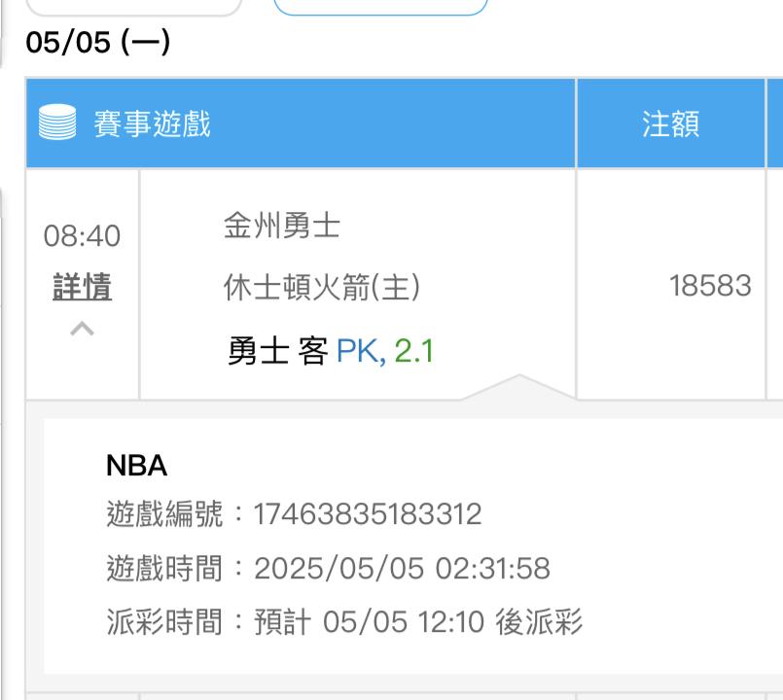This screenshot has height=700, width=783.
Task: Click the game number 17463835183312
Action: tap(368, 514)
